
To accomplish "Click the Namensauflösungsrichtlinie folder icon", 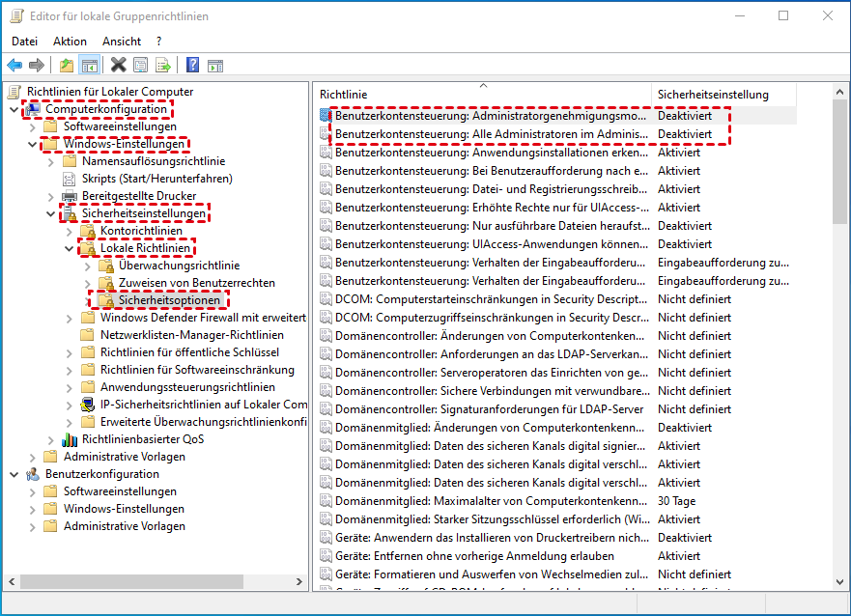I will point(70,161).
